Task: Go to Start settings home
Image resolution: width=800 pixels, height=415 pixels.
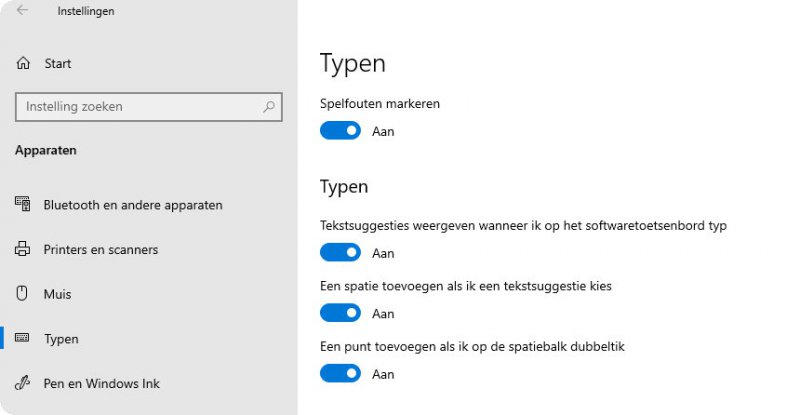Action: coord(58,63)
